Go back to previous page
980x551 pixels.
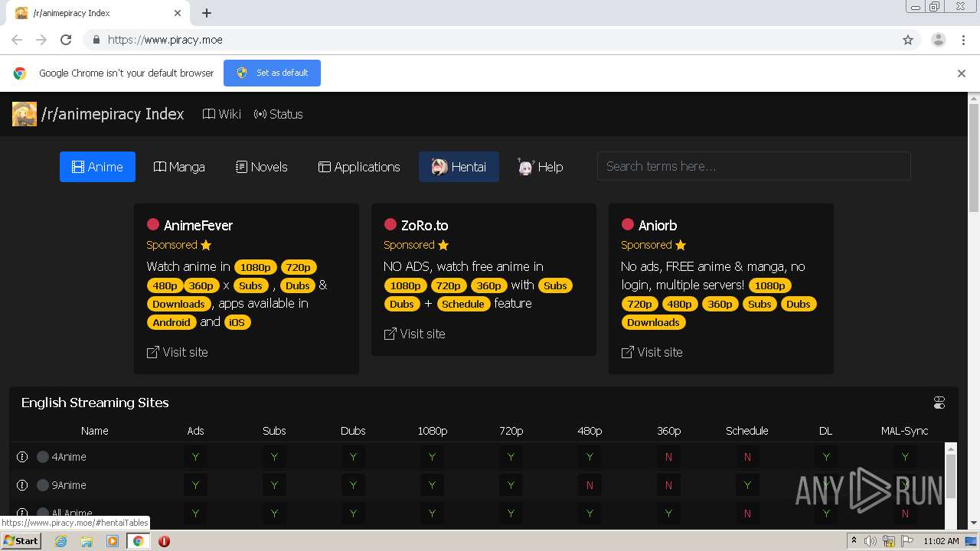(17, 40)
